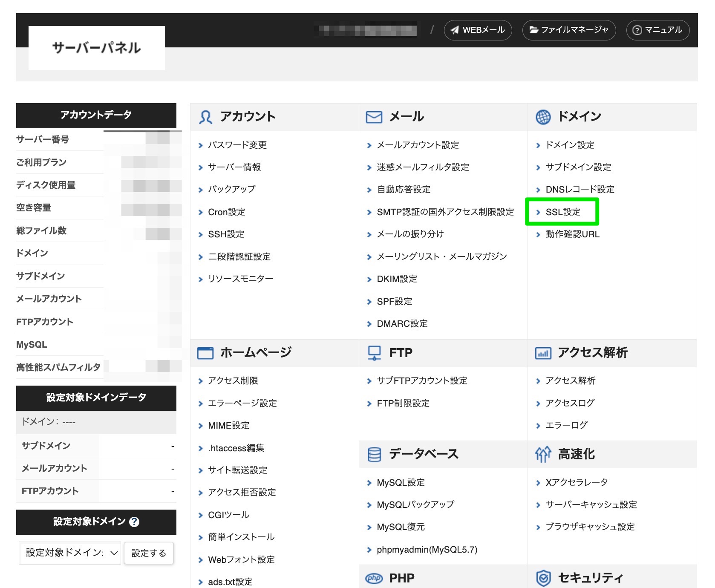Open アクセス制限 link
The image size is (715, 588).
[233, 380]
